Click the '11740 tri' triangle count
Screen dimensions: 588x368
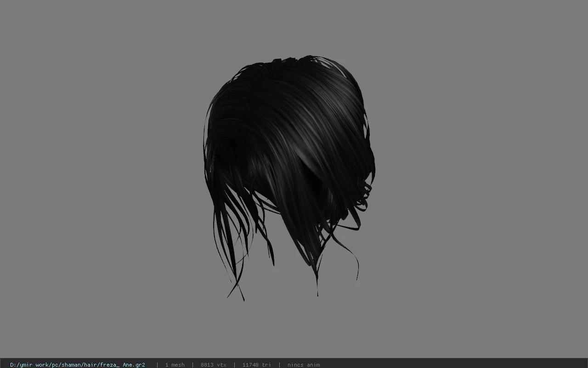(x=257, y=365)
